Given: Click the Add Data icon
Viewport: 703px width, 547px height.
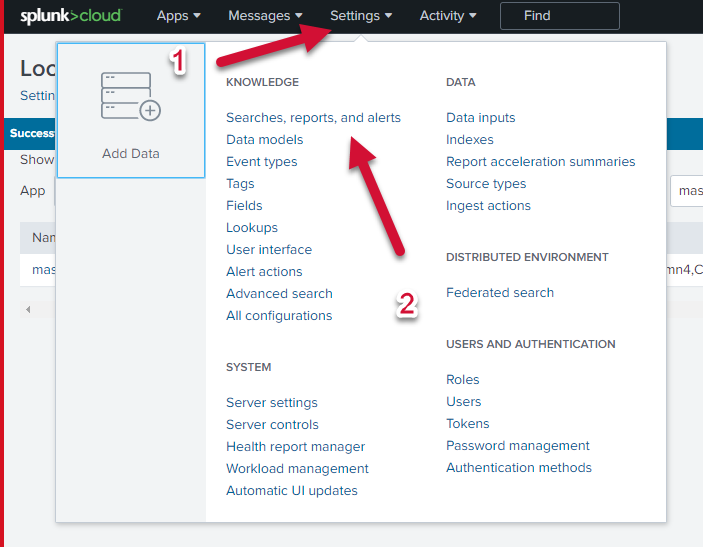Looking at the screenshot, I should pos(130,97).
